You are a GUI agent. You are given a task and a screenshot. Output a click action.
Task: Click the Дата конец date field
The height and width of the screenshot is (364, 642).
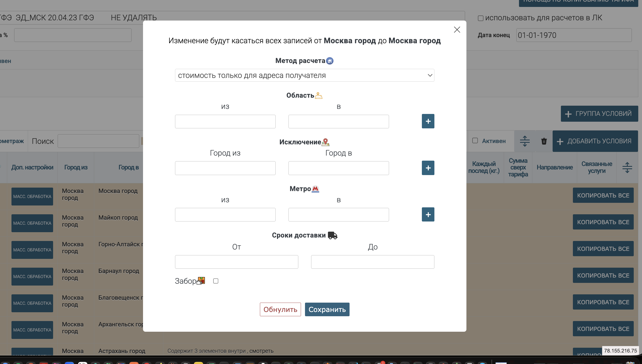[x=574, y=35]
